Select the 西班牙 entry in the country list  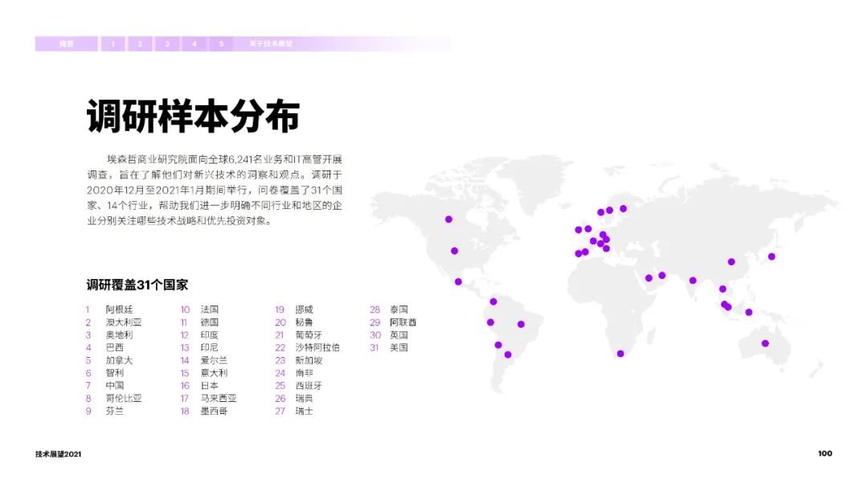(x=309, y=386)
